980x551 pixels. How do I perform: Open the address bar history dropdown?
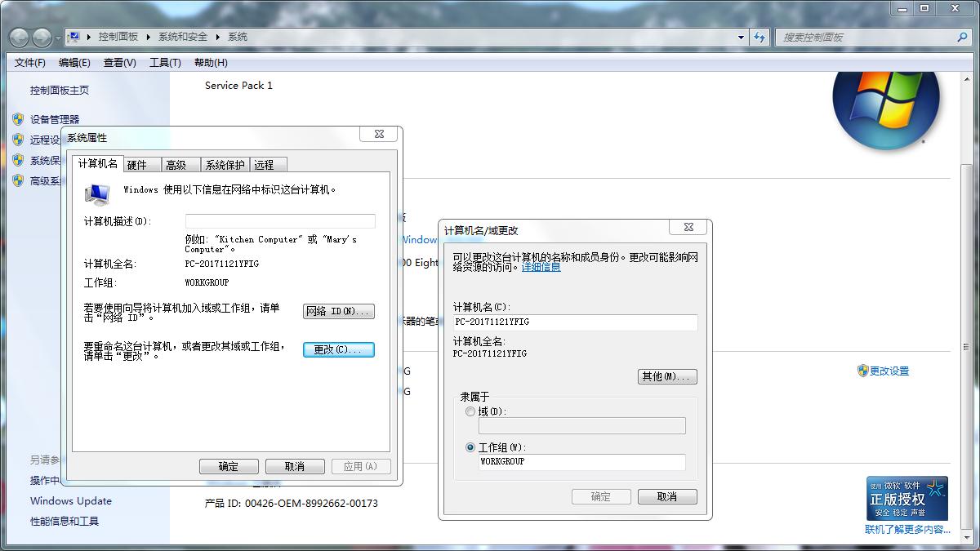point(739,37)
